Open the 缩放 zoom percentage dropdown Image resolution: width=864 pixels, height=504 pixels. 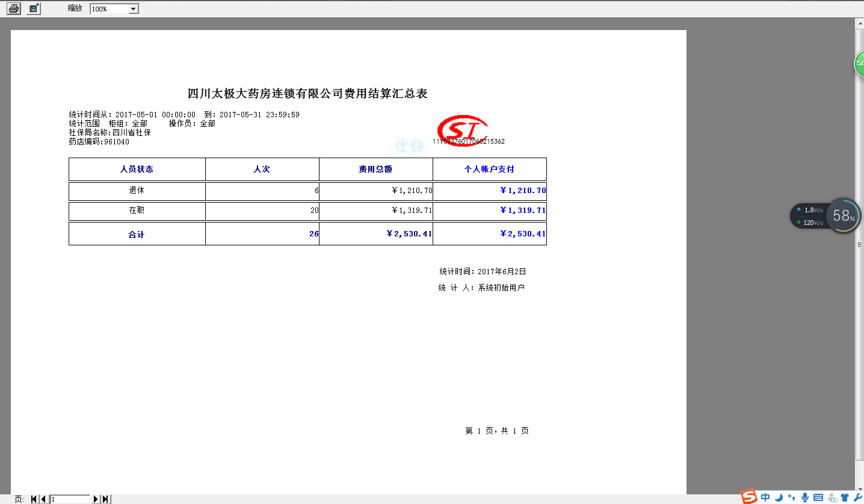point(134,9)
